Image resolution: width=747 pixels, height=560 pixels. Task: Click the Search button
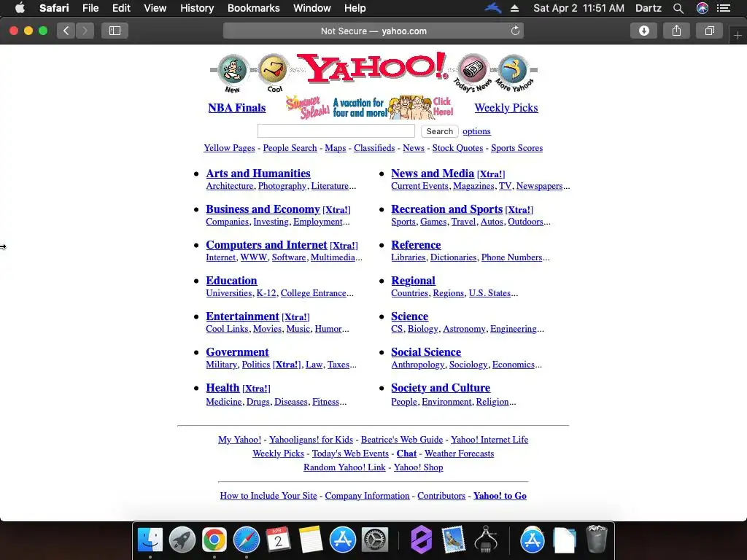[439, 131]
